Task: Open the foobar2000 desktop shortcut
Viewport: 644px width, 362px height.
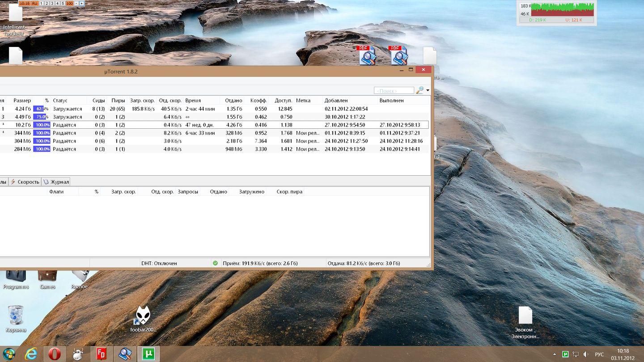Action: pos(143,318)
